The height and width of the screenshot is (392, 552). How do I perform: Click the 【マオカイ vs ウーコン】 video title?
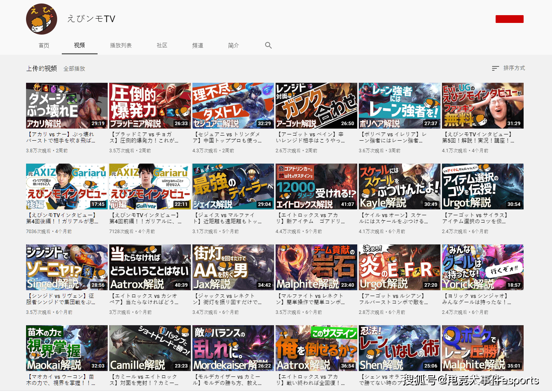pyautogui.click(x=61, y=380)
